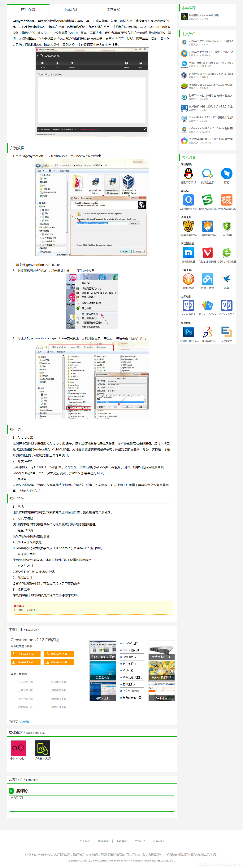Viewport: 243px width, 868px height.
Task: Open the 手机短信验证码平台 ad thumbnail
Action: pos(103,650)
